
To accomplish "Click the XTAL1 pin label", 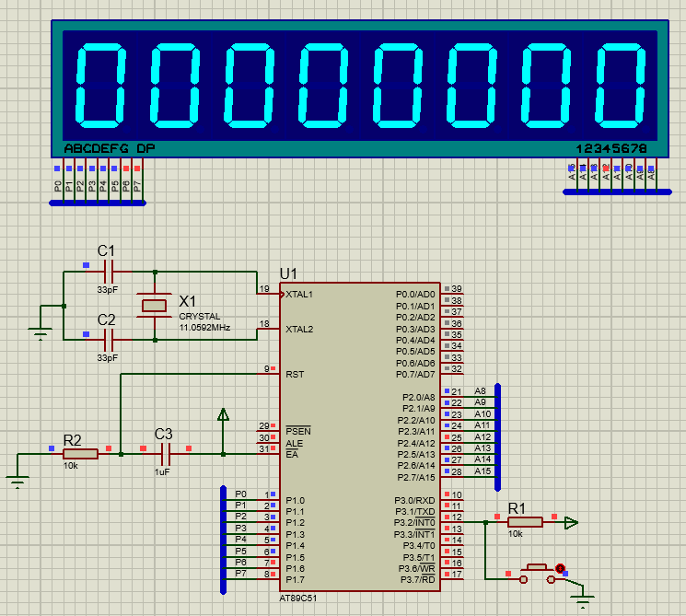I will pos(299,295).
